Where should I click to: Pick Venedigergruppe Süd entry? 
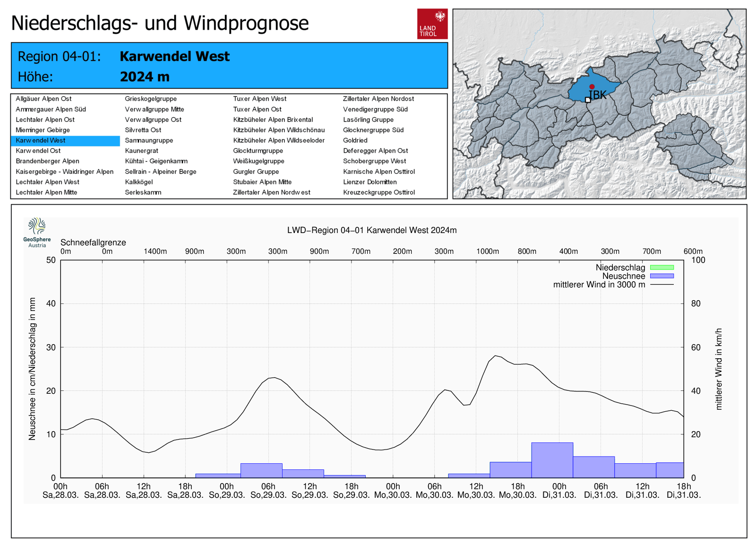375,109
